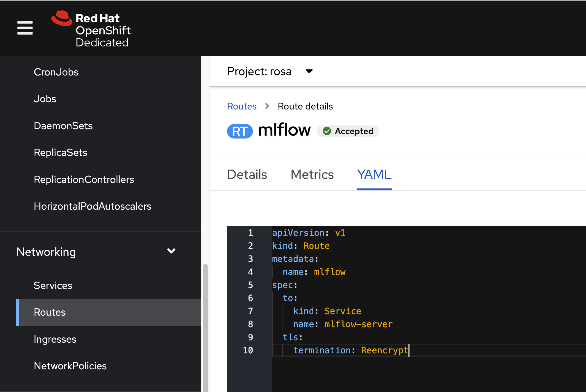The width and height of the screenshot is (586, 392).
Task: Select the YAML tab
Action: coord(374,175)
